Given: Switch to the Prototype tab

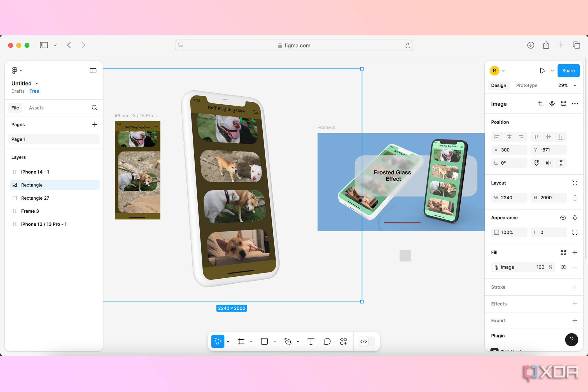Looking at the screenshot, I should click(527, 85).
